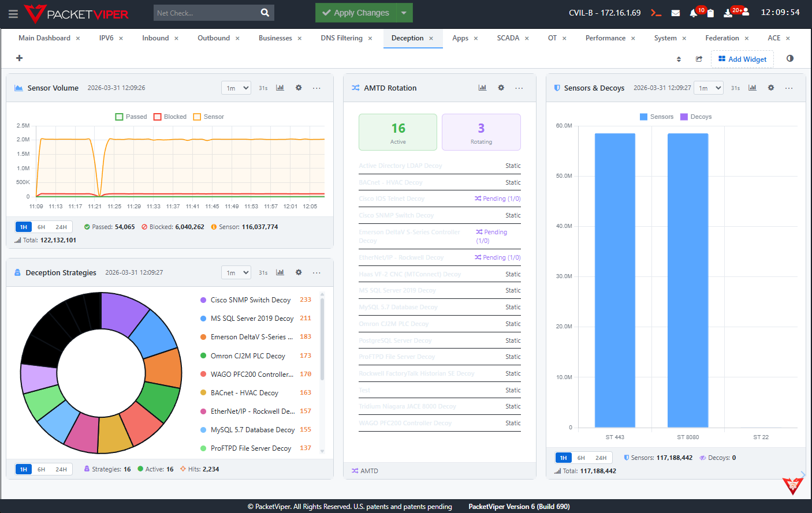Screen dimensions: 812x513
Task: Open Sensors & Decoys more options
Action: 789,88
